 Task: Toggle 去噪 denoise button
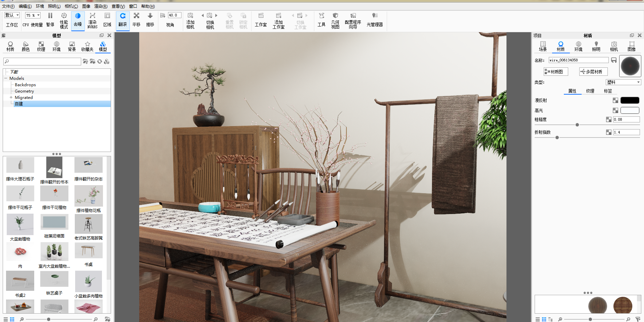click(x=78, y=20)
